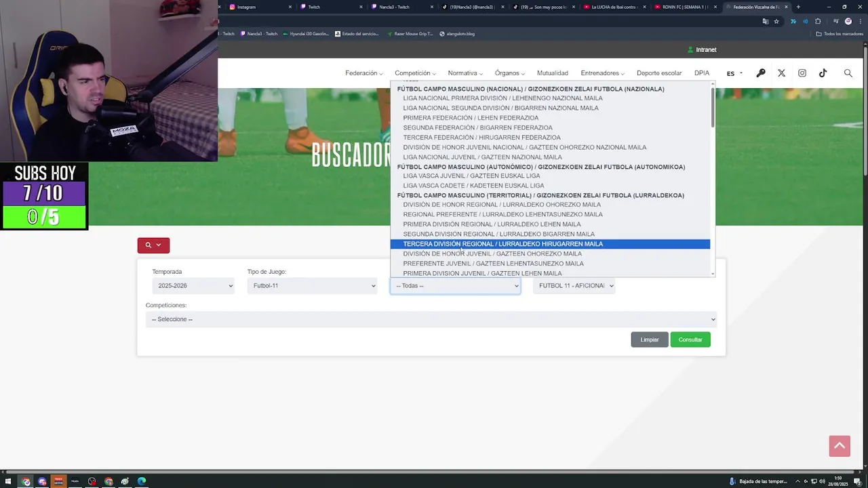Screen dimensions: 868x488
Task: Select LIGA VASCA JUVENIL option
Action: coord(550,176)
